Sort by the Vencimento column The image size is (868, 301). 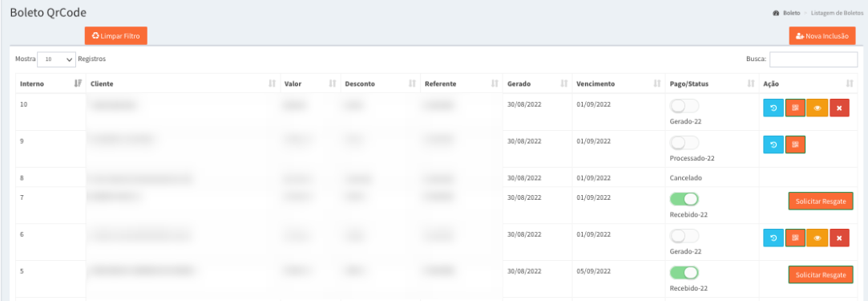[x=618, y=83]
